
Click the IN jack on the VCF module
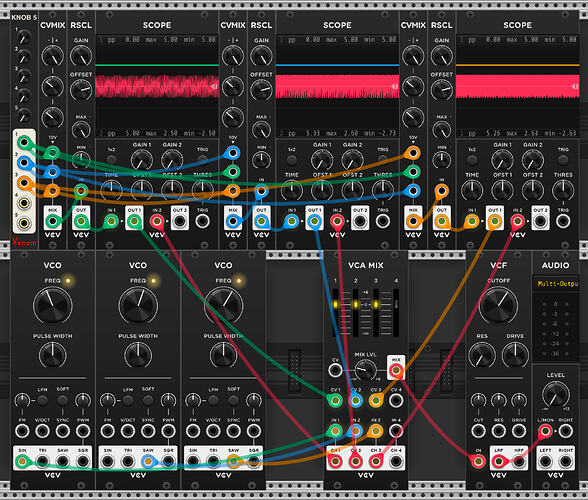click(x=478, y=461)
